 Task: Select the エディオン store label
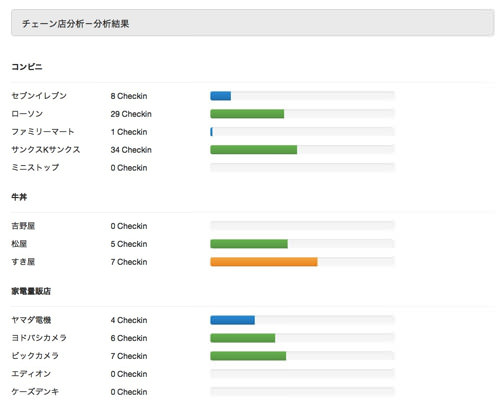tap(31, 374)
